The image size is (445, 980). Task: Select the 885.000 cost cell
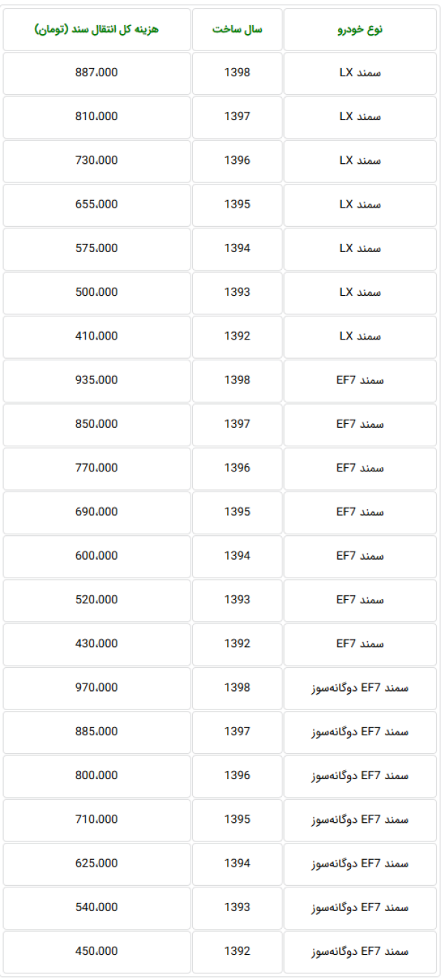[x=96, y=732]
